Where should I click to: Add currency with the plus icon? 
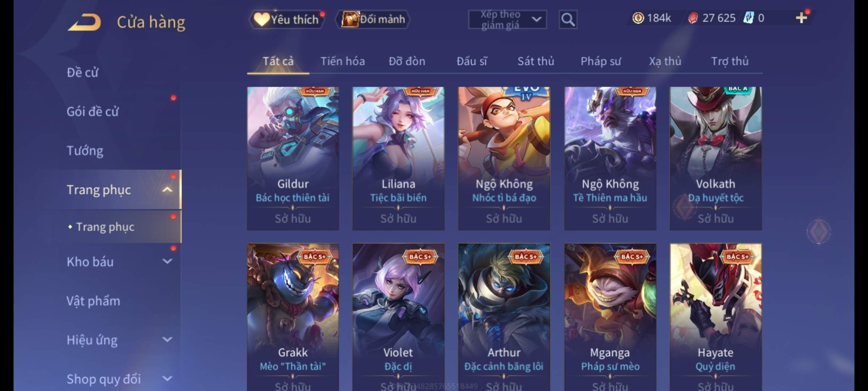click(801, 18)
